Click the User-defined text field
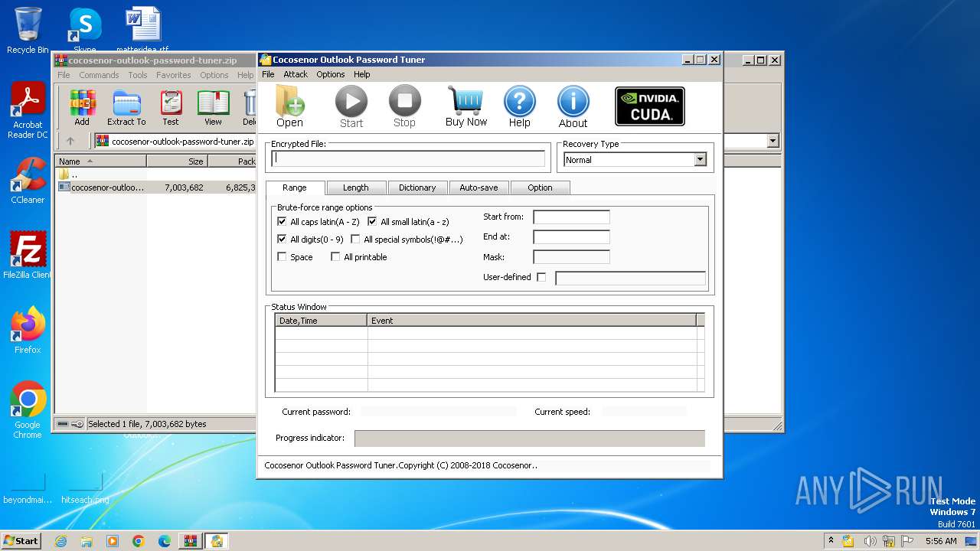This screenshot has height=551, width=980. click(x=630, y=278)
